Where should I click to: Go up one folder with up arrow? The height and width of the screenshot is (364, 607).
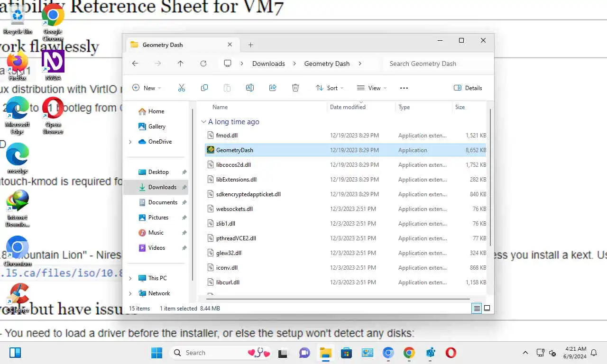pos(180,64)
